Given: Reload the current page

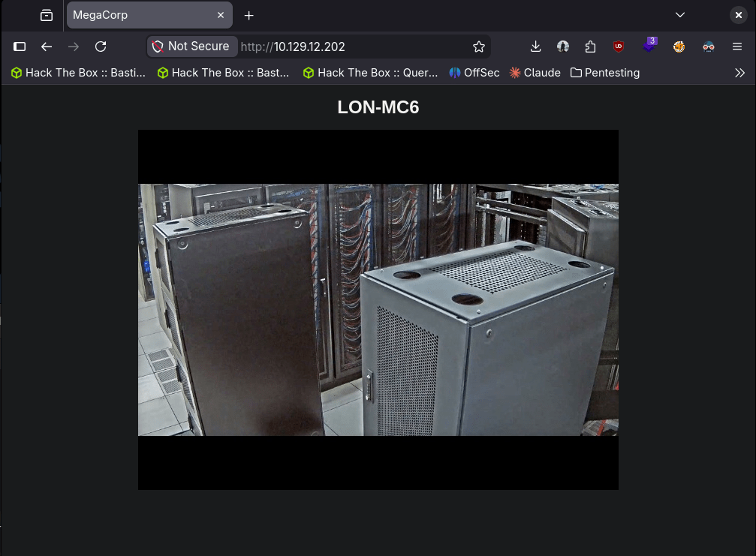Looking at the screenshot, I should (x=101, y=47).
